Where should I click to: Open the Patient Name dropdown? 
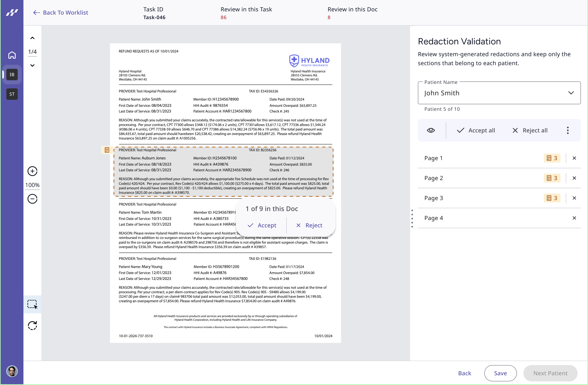[499, 93]
